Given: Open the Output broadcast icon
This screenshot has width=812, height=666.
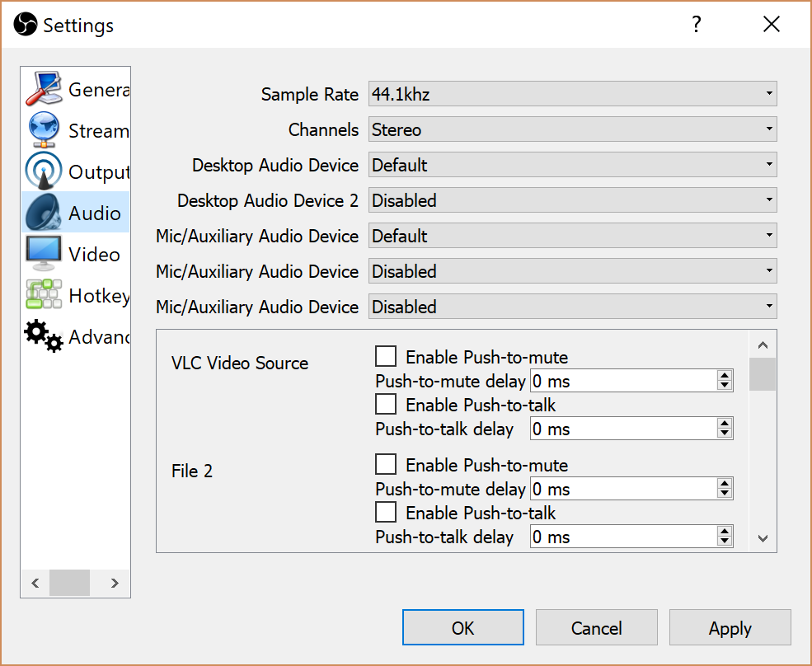Looking at the screenshot, I should 45,171.
